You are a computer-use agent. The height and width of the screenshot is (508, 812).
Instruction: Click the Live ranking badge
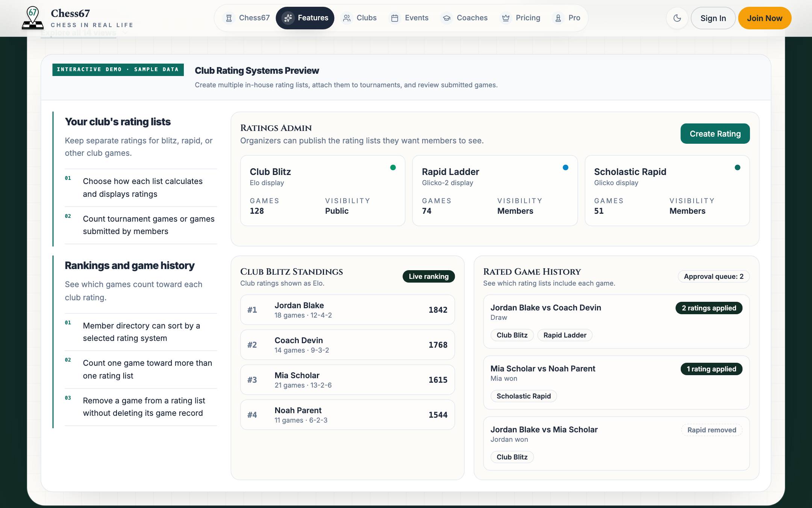(429, 277)
